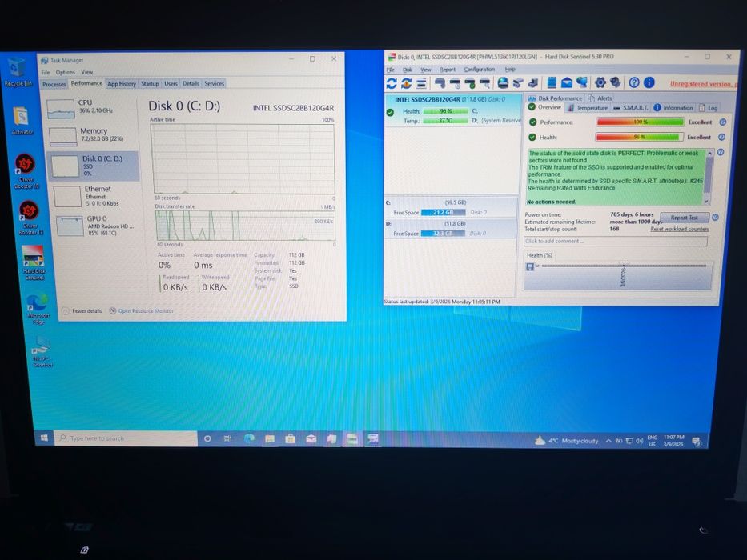The width and height of the screenshot is (747, 560).
Task: Click the help icon beside Performance Excellent
Action: (x=723, y=122)
